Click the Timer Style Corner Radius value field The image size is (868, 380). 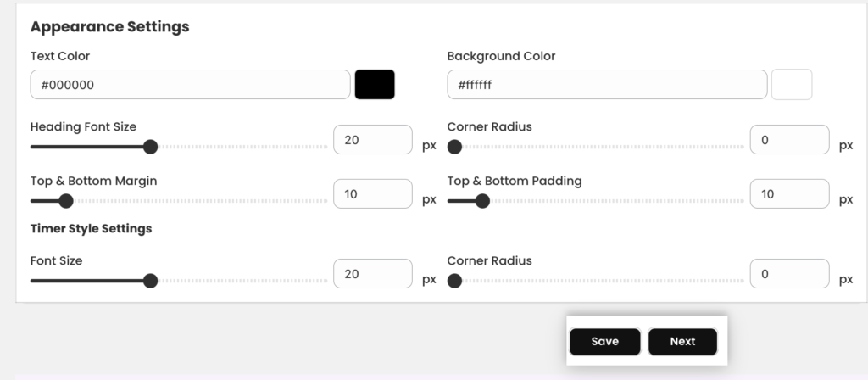[x=789, y=274]
